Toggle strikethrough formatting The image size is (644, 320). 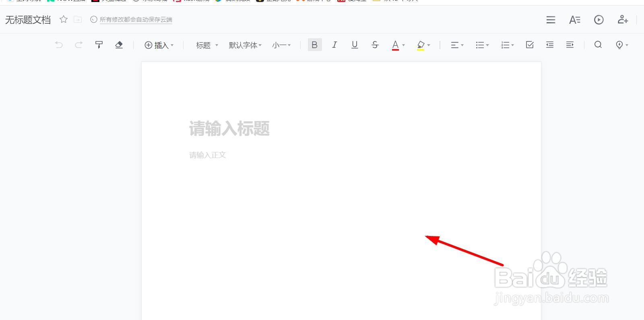coord(375,45)
